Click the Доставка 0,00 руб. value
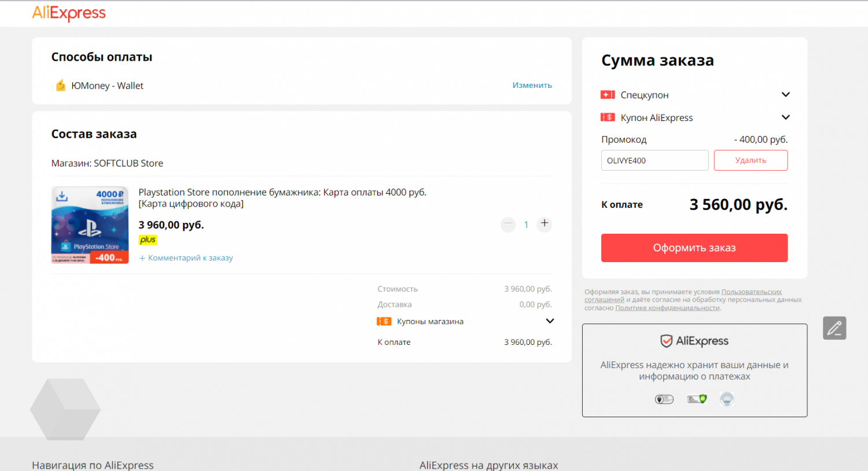 click(535, 304)
